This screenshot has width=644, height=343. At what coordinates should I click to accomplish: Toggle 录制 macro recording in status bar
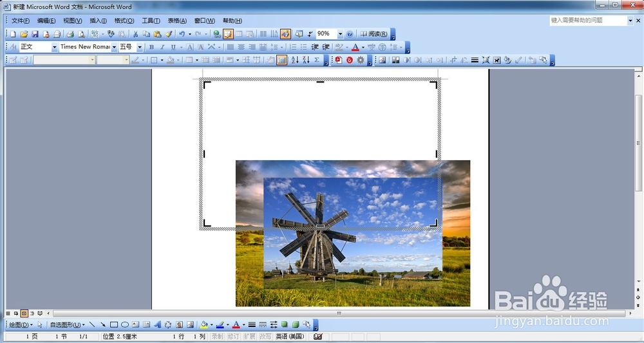[217, 337]
